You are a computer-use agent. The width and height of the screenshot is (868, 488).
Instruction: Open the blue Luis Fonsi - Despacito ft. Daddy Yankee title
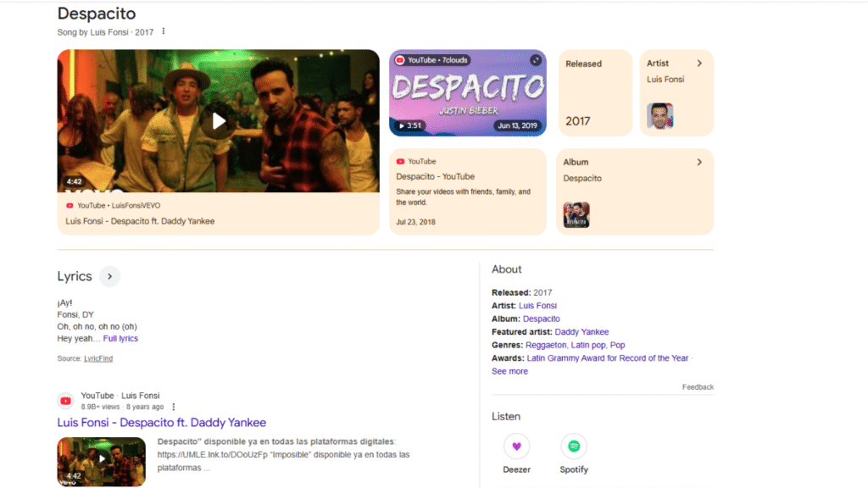click(162, 422)
